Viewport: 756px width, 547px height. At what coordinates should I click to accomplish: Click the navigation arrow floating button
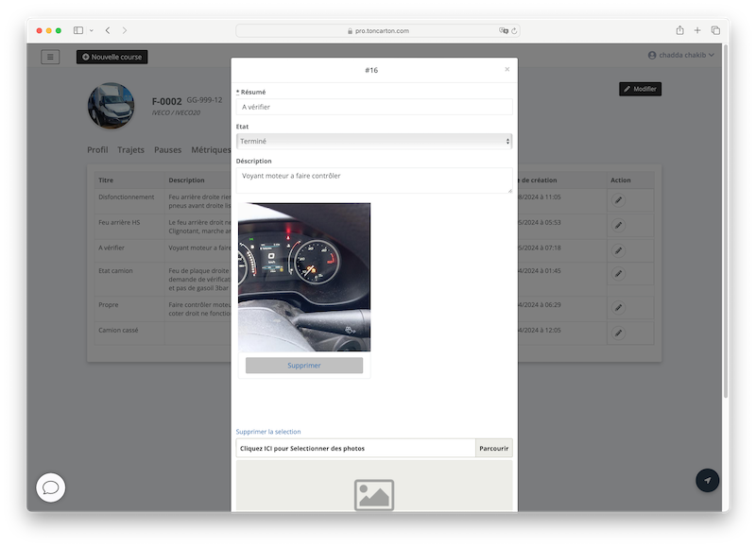tap(707, 480)
